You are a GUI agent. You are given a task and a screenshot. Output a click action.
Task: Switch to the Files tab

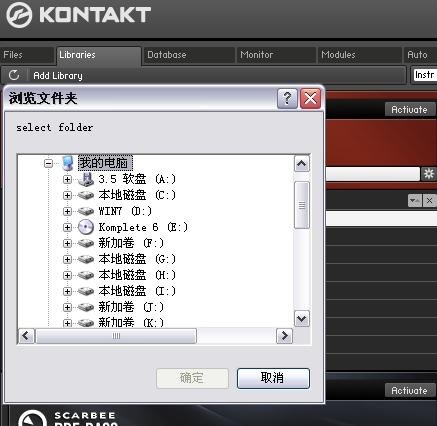click(x=27, y=55)
